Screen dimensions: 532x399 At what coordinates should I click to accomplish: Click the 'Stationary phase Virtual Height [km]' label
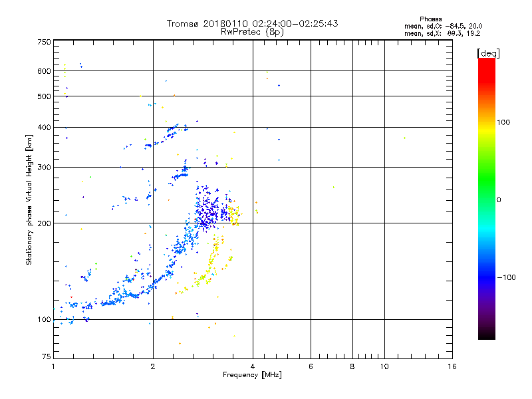tap(29, 199)
